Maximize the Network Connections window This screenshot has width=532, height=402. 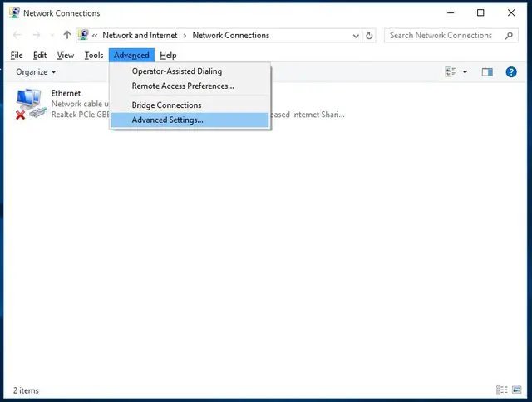480,13
